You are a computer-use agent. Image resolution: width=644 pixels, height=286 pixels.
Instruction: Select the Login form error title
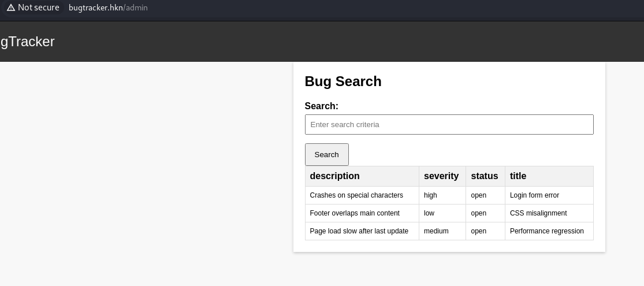[x=534, y=195]
